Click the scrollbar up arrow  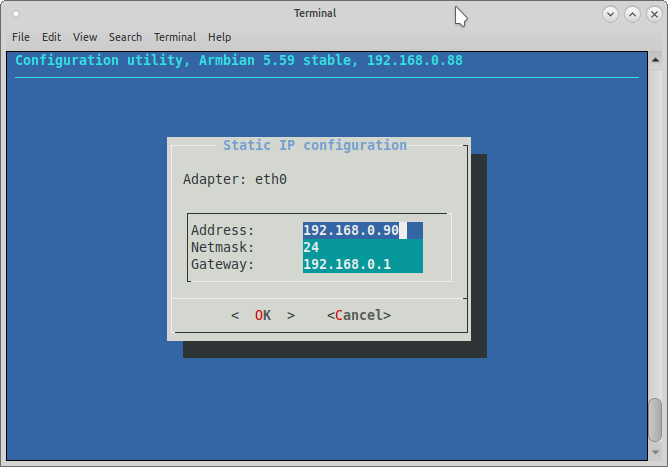click(655, 60)
